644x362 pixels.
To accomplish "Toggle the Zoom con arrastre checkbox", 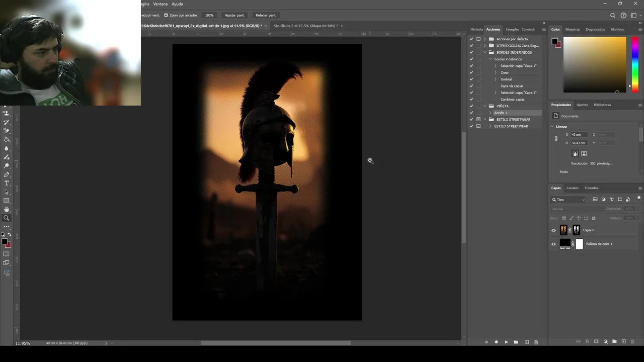I will coord(166,15).
